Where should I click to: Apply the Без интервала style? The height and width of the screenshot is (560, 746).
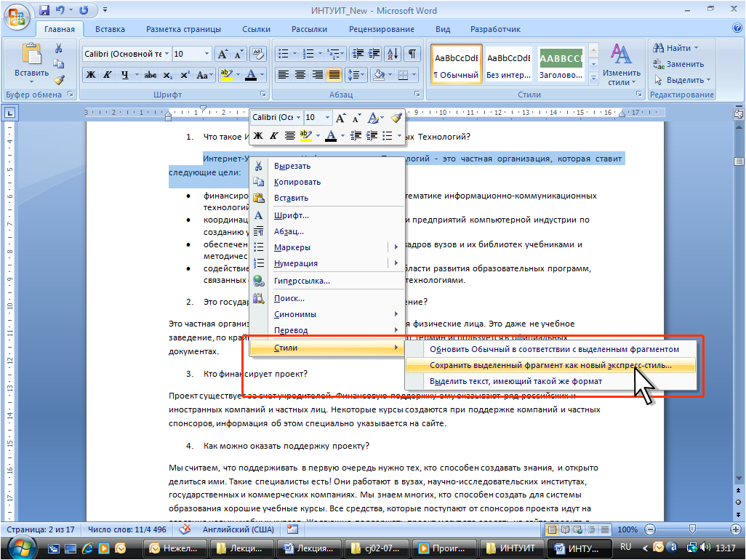508,64
